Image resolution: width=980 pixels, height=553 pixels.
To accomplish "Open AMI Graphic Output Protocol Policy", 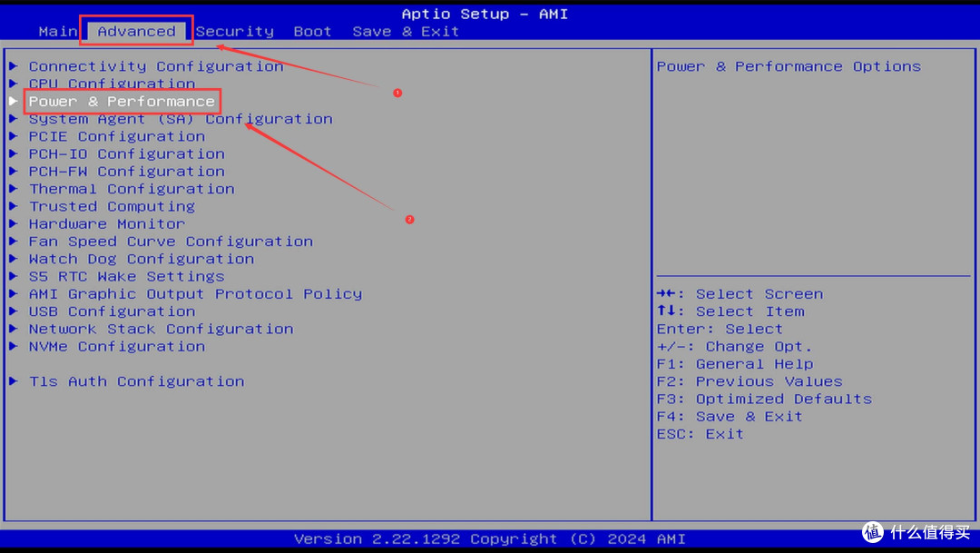I will [x=195, y=293].
